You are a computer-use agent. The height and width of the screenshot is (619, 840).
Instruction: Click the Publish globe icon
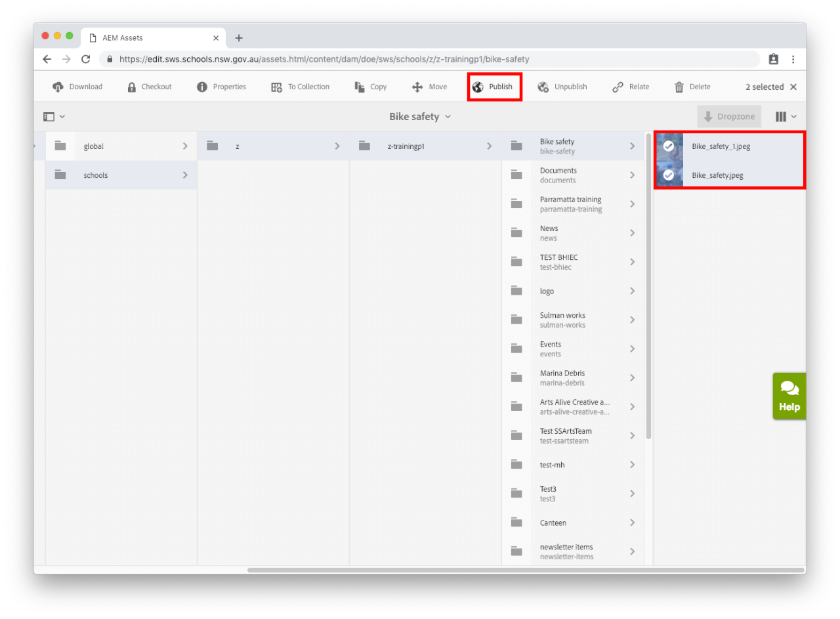478,87
